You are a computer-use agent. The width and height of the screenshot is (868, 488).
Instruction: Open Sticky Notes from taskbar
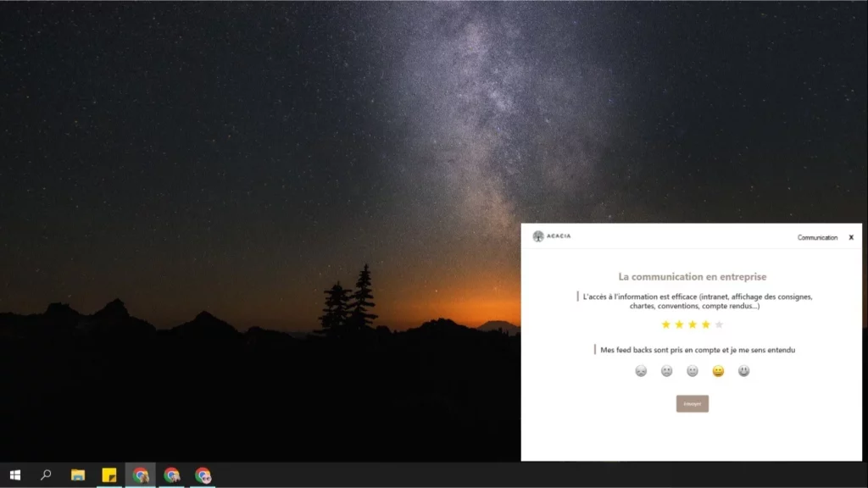pos(109,475)
